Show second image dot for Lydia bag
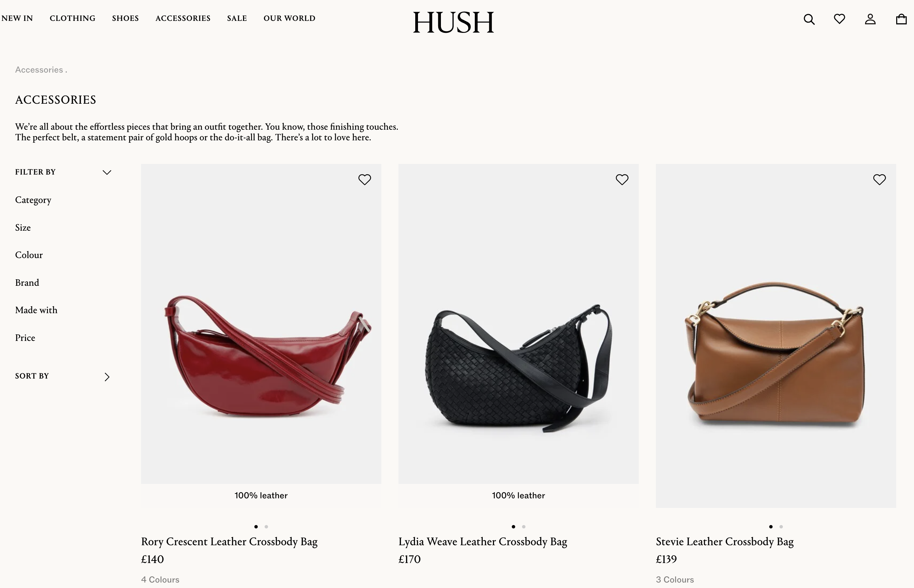Image resolution: width=914 pixels, height=588 pixels. tap(523, 526)
